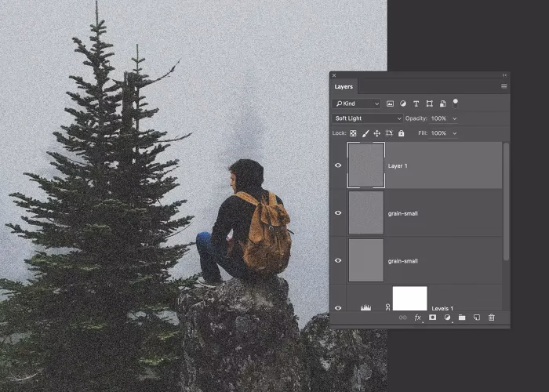
Task: Click the Levels 1 histogram adjustment icon
Action: pos(365,307)
